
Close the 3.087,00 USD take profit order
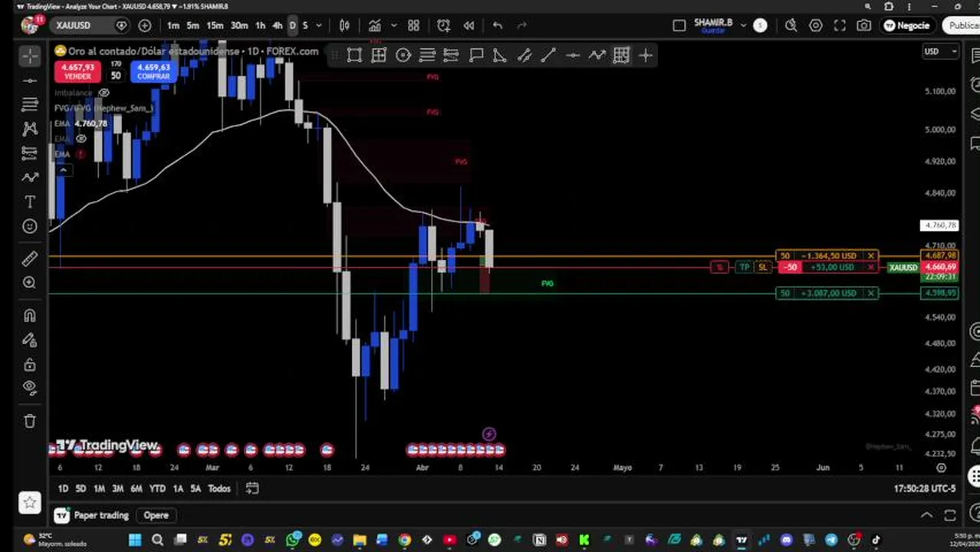click(871, 293)
